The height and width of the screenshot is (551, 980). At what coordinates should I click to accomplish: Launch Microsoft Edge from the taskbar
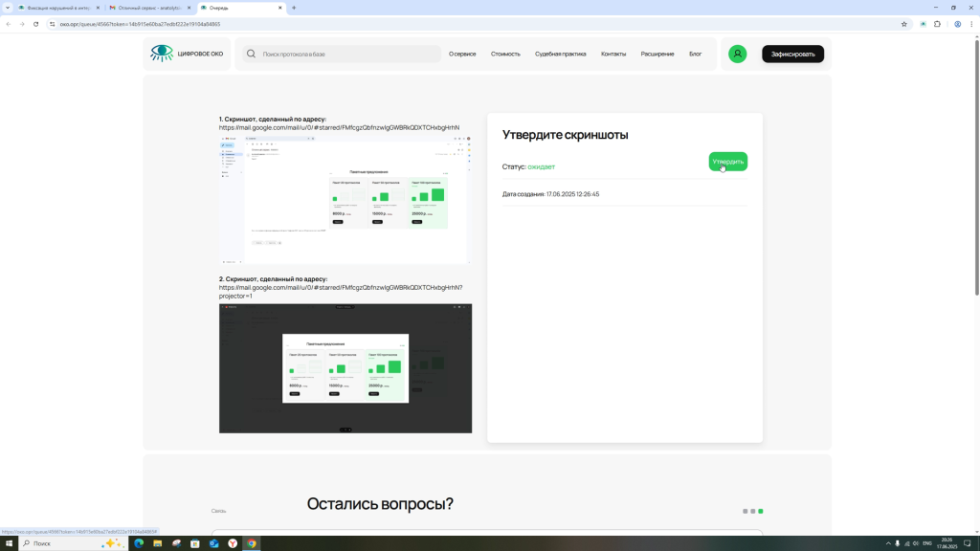[x=139, y=543]
